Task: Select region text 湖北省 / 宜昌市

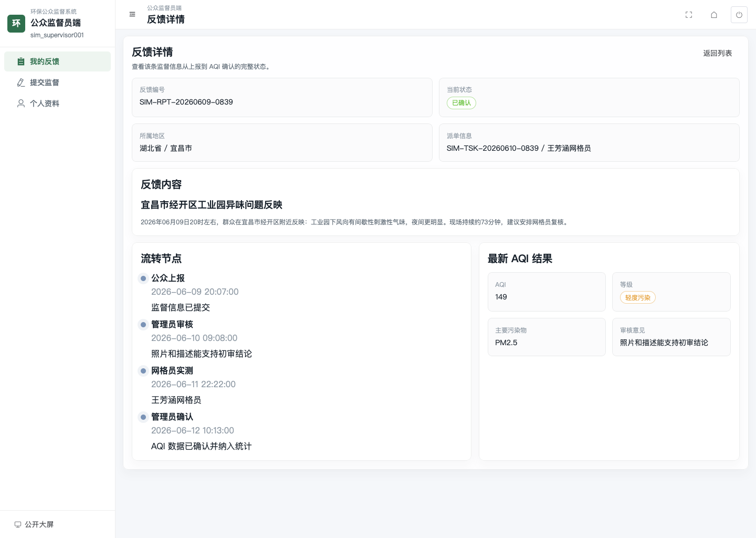Action: tap(166, 148)
